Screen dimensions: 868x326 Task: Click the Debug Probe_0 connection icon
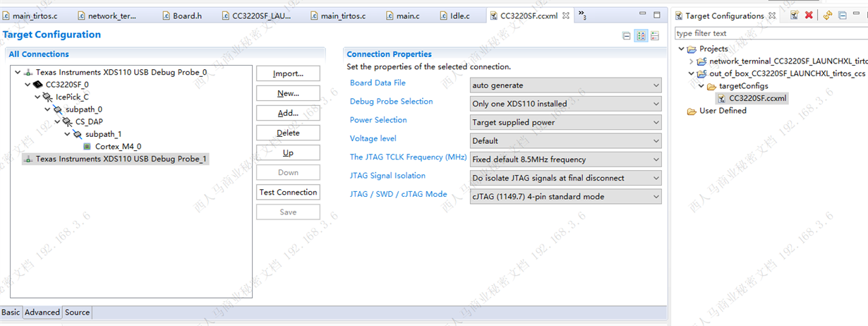point(28,73)
